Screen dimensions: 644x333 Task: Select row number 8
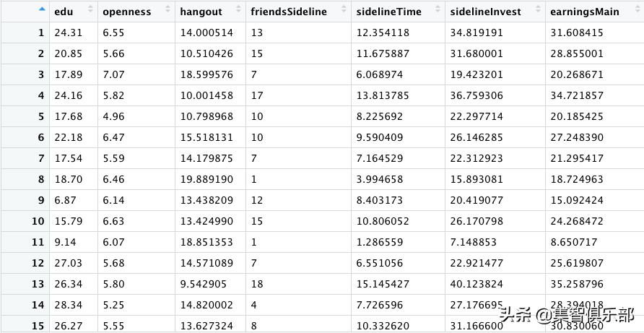(x=40, y=179)
